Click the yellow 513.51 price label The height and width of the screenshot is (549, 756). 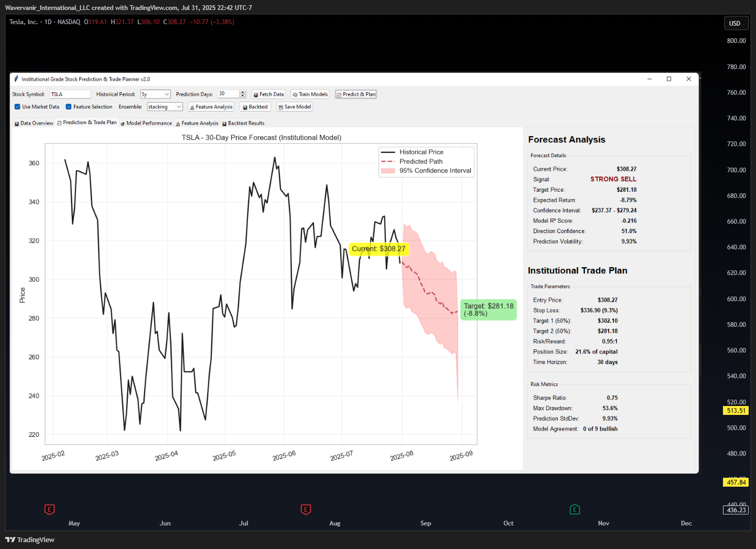736,411
